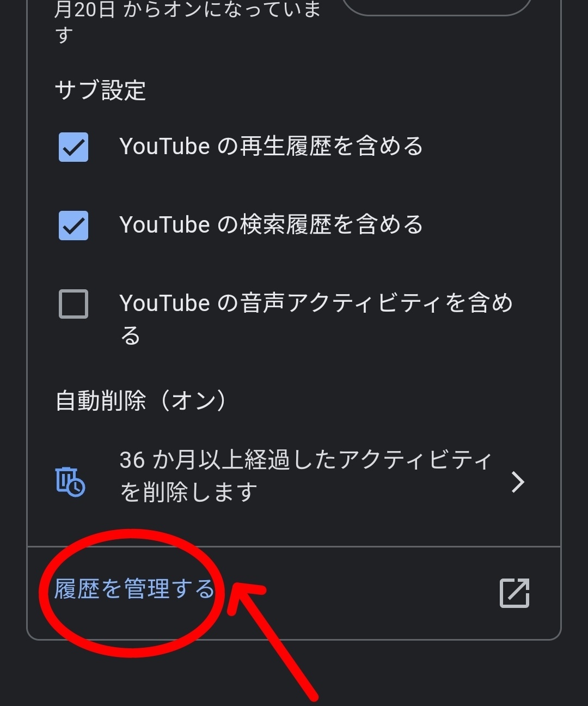588x706 pixels.
Task: Click the 自動削除（オン） section heading
Action: coord(141,401)
